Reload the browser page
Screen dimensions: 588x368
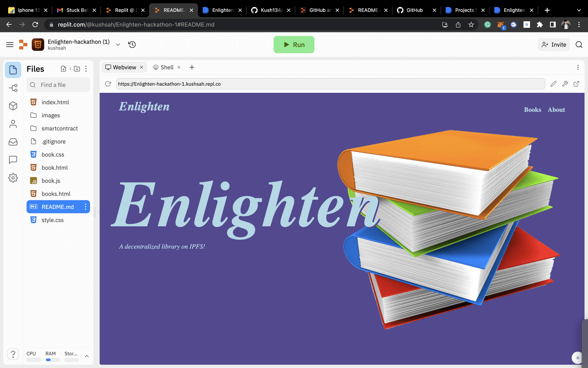(x=35, y=25)
